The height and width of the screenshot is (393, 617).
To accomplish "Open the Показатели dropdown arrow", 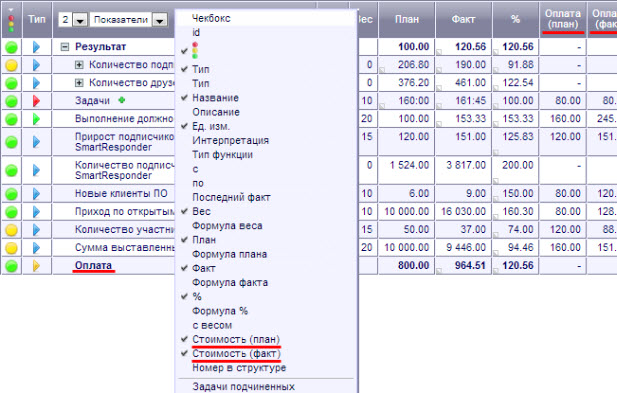I will click(160, 20).
